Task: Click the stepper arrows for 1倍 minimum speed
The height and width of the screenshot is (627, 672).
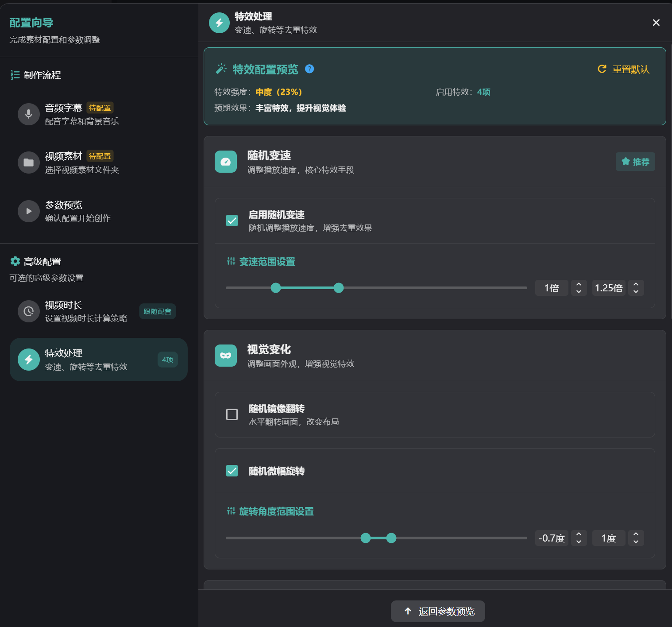Action: 579,288
